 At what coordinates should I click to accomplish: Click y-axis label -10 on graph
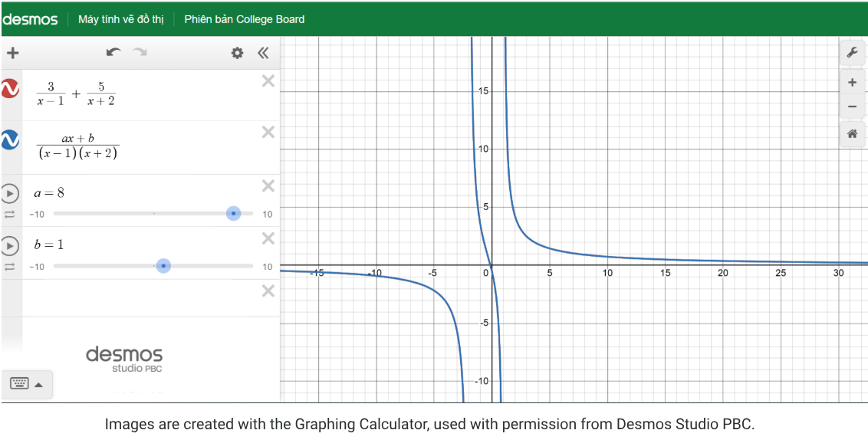481,381
